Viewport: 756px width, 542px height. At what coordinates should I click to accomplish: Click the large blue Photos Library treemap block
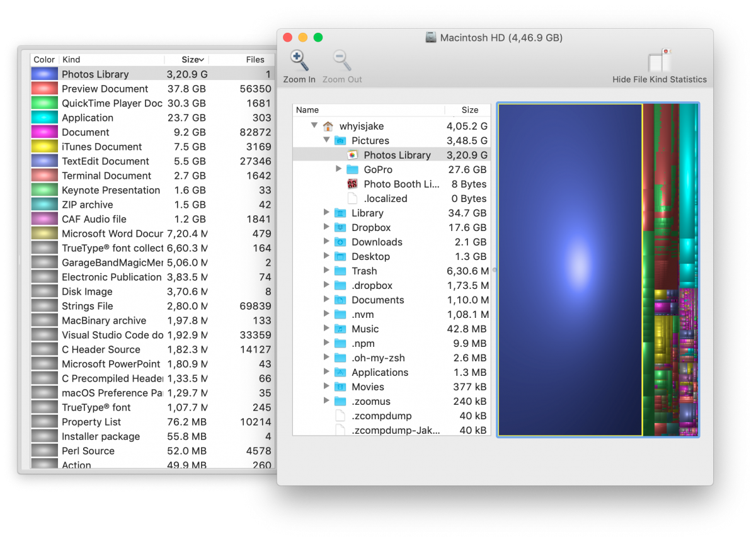570,269
